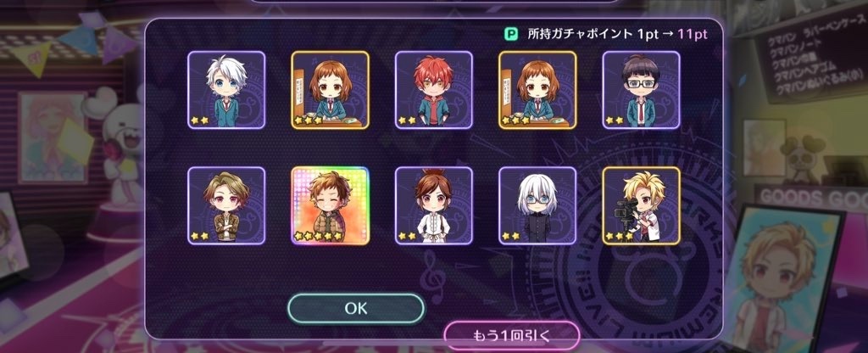Click the もう1回引く draw again button
This screenshot has width=868, height=353.
[511, 336]
